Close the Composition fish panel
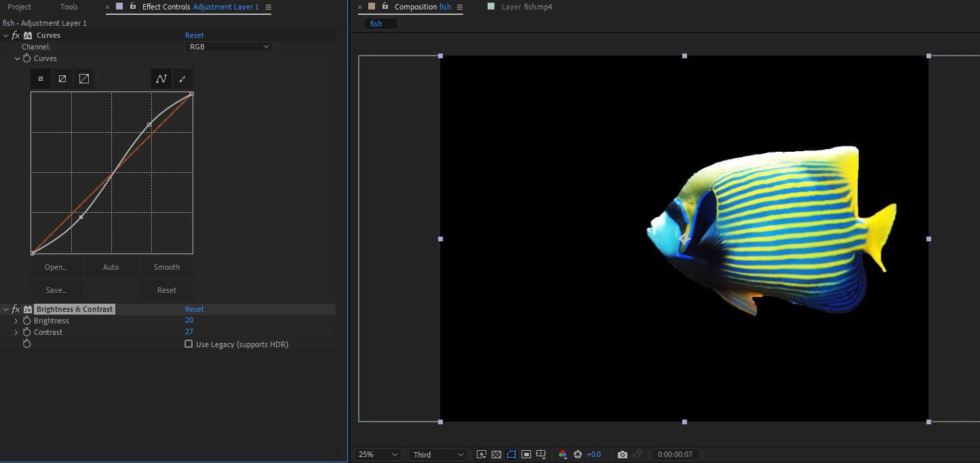The width and height of the screenshot is (980, 463). [360, 7]
